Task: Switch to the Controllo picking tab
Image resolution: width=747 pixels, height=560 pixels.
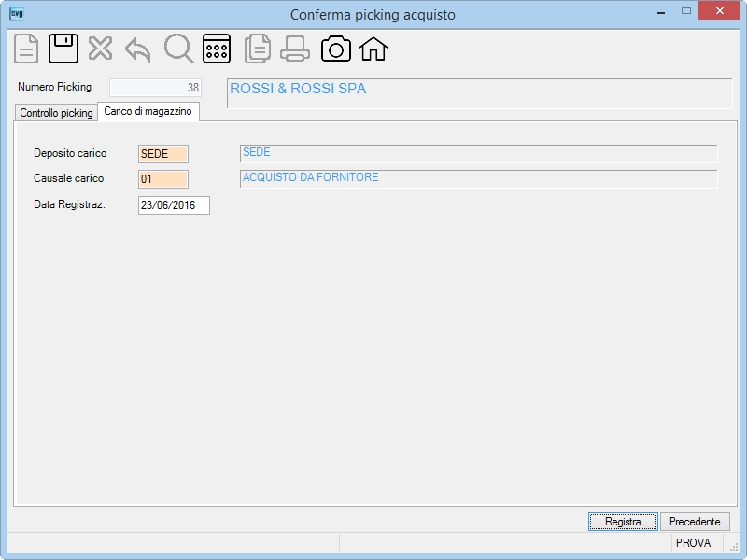Action: (x=56, y=113)
